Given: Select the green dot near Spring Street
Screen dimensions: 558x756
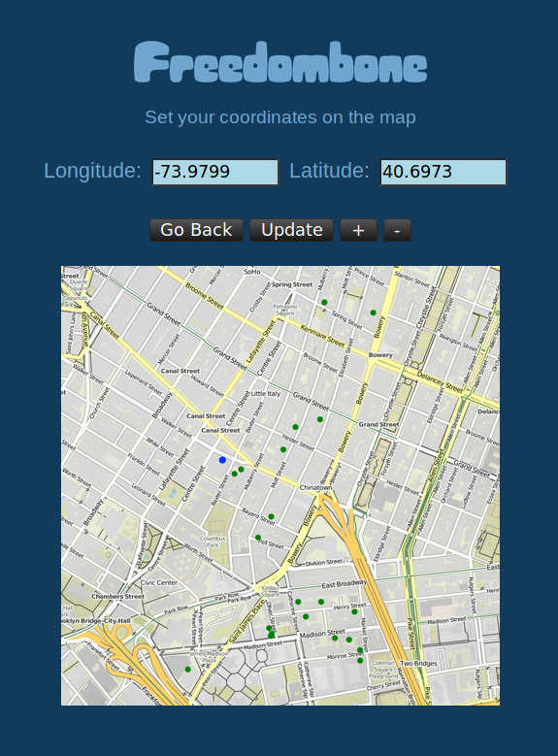Looking at the screenshot, I should coord(324,303).
